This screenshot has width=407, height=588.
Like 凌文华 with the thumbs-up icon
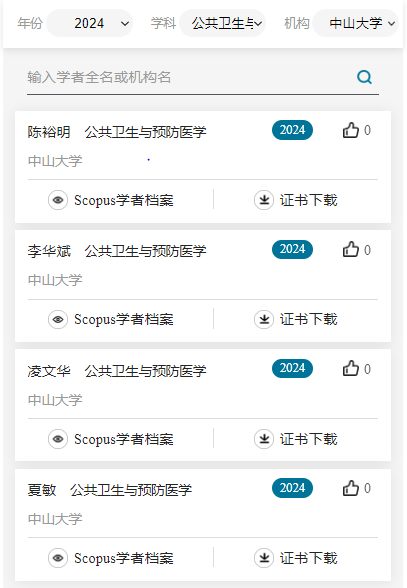pos(351,369)
